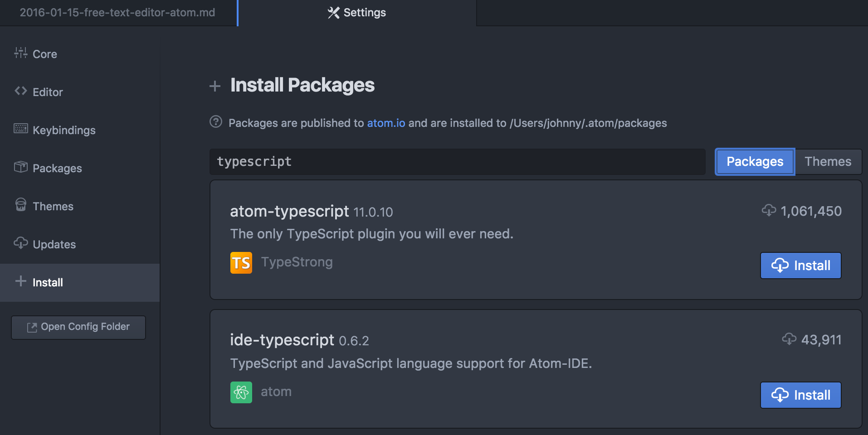Click the plus icon beside sidebar Install
The image size is (868, 435).
coord(20,281)
